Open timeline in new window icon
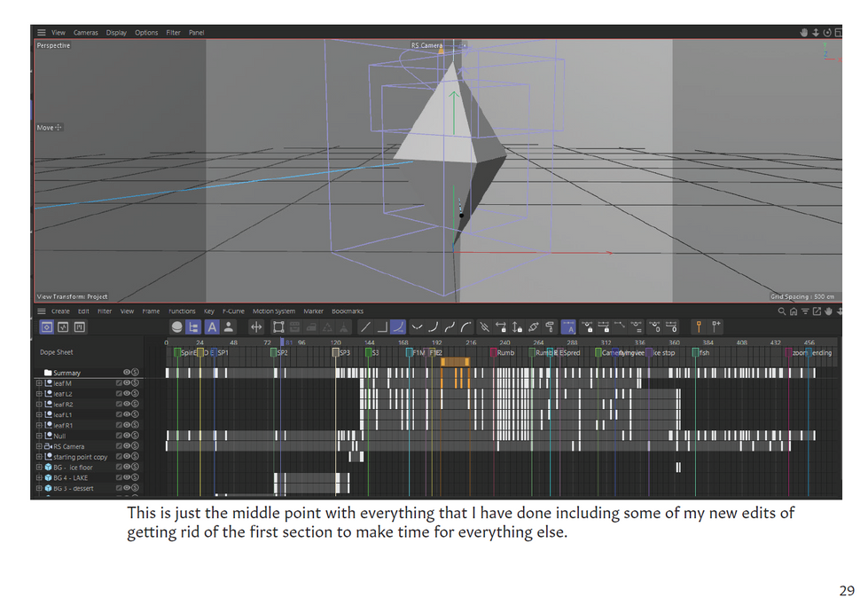This screenshot has width=868, height=606. [817, 311]
